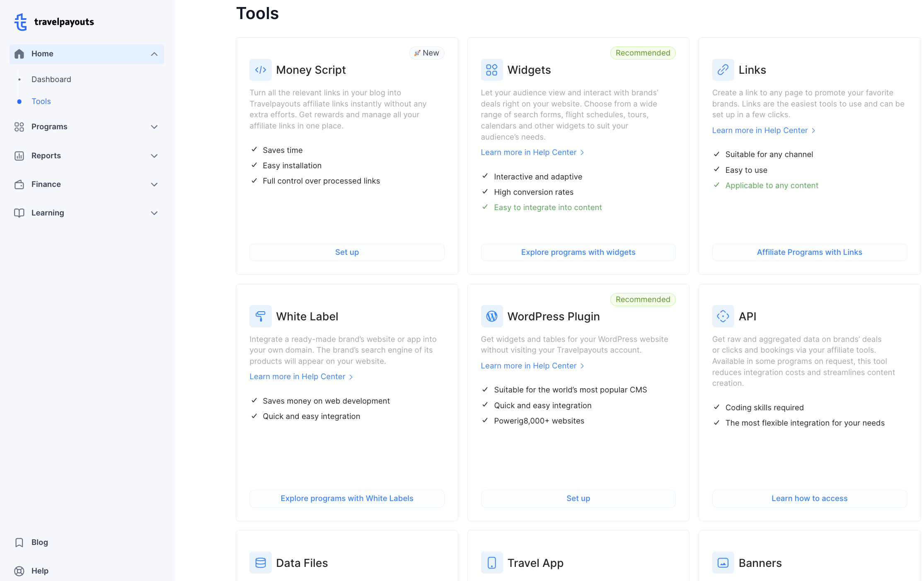Open Widgets Learn more in Help Center
This screenshot has width=924, height=581.
point(532,153)
